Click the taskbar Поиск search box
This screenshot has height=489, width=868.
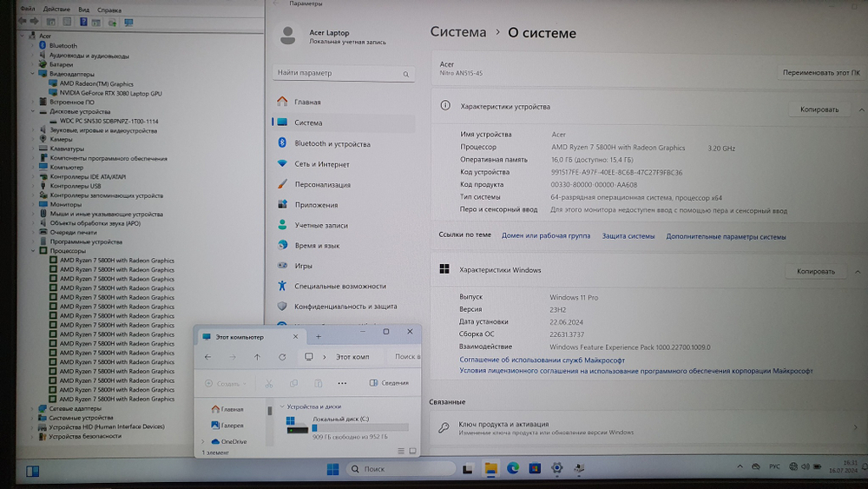[401, 469]
